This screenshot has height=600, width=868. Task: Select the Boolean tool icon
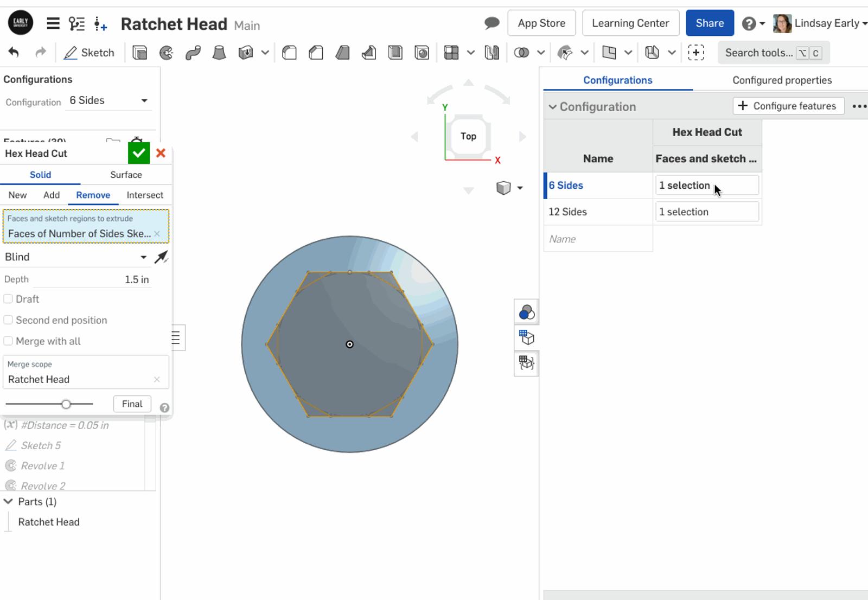click(521, 53)
